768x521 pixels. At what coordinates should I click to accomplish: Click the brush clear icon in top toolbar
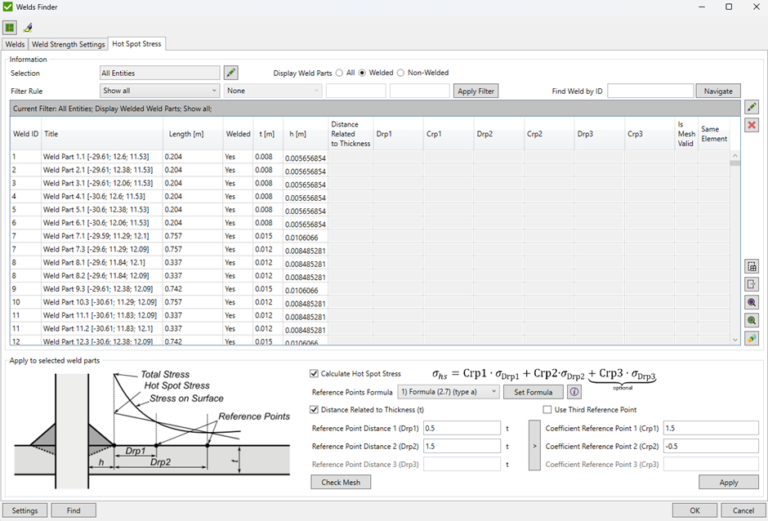28,27
